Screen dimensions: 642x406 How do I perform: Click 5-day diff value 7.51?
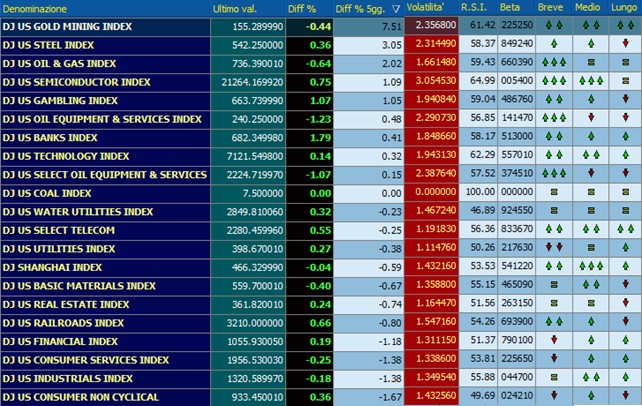coord(391,27)
